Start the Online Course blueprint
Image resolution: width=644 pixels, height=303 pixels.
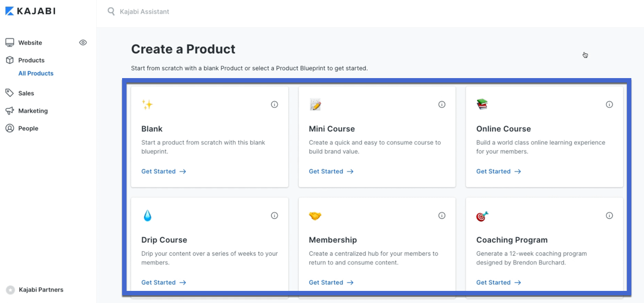pos(499,171)
